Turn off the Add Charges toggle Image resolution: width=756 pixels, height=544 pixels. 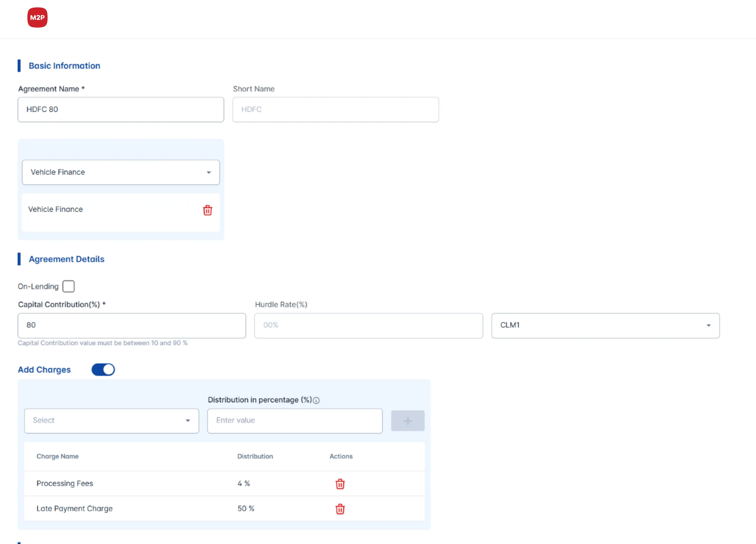103,369
